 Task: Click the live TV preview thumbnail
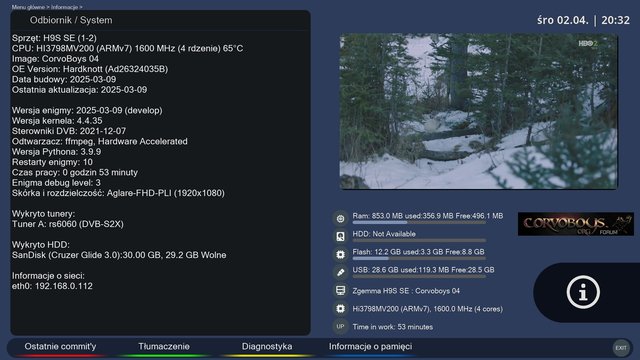point(478,111)
